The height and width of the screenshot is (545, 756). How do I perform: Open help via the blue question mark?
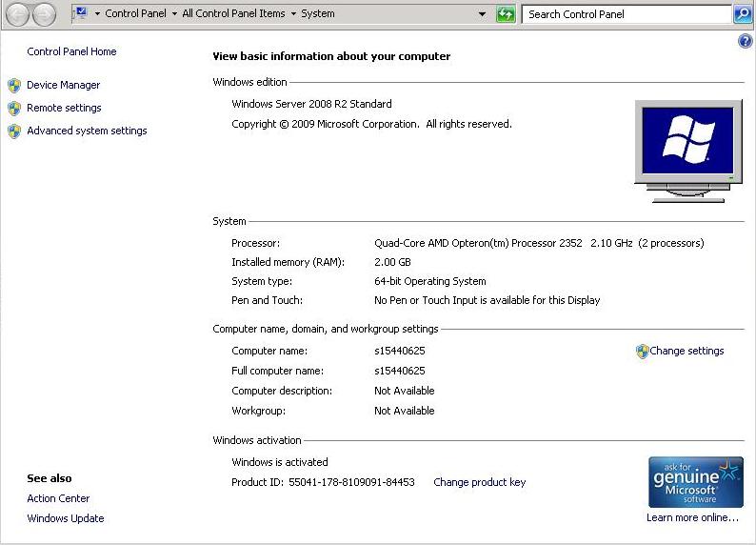point(746,42)
